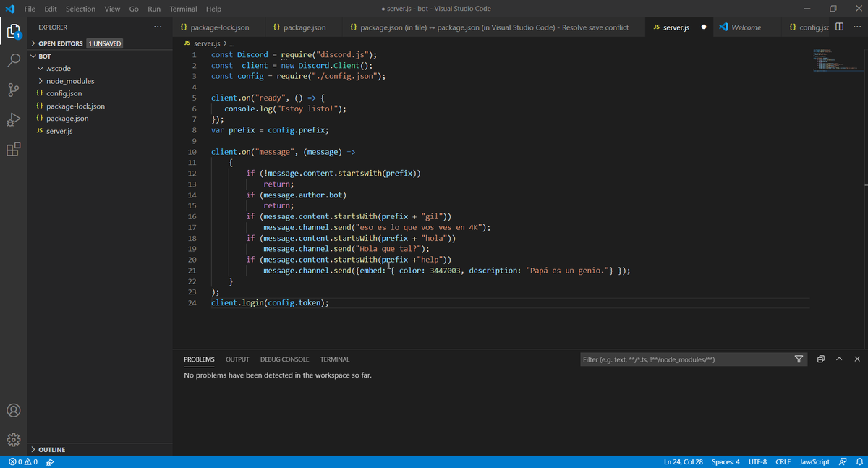The image size is (868, 468).
Task: Click the feedback icon in status bar
Action: tap(843, 462)
